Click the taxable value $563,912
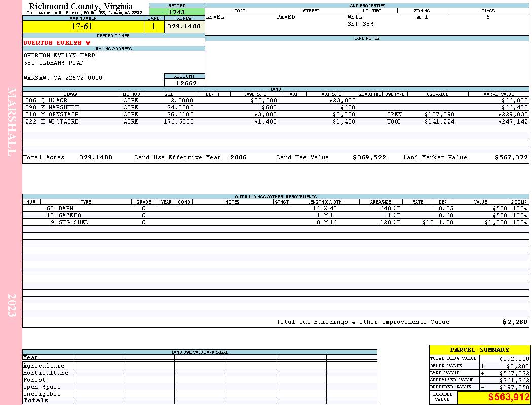The width and height of the screenshot is (532, 405). (509, 397)
